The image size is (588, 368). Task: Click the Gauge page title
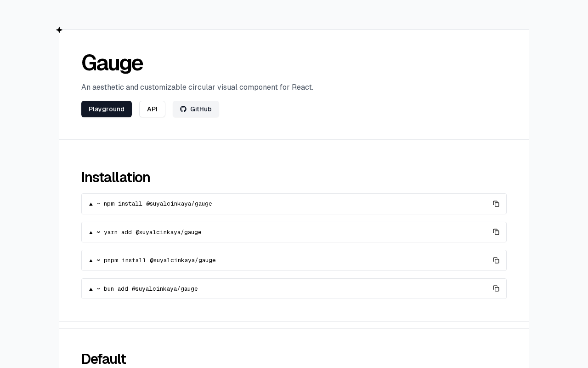click(112, 63)
